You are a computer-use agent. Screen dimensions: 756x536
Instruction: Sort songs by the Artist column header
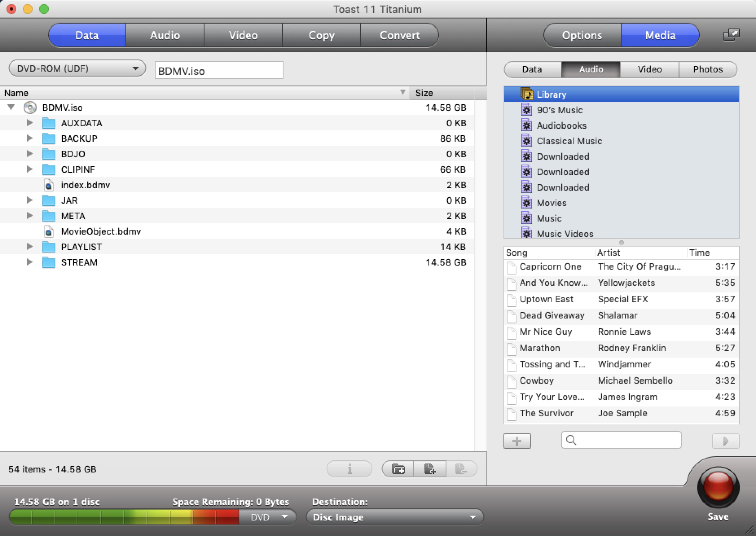click(x=641, y=253)
